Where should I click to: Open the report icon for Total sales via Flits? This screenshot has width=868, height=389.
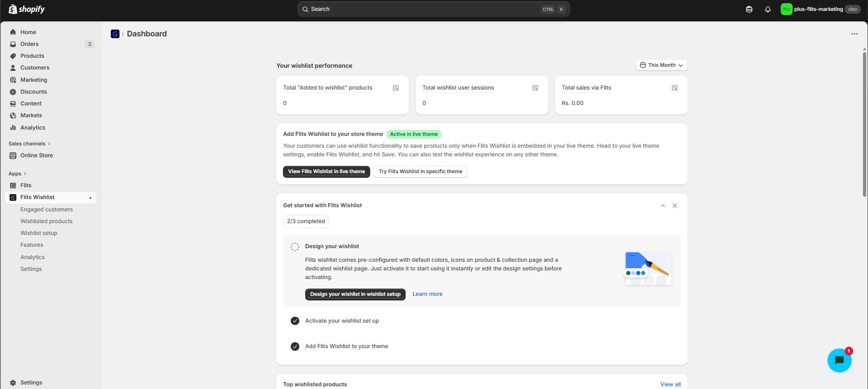[675, 88]
